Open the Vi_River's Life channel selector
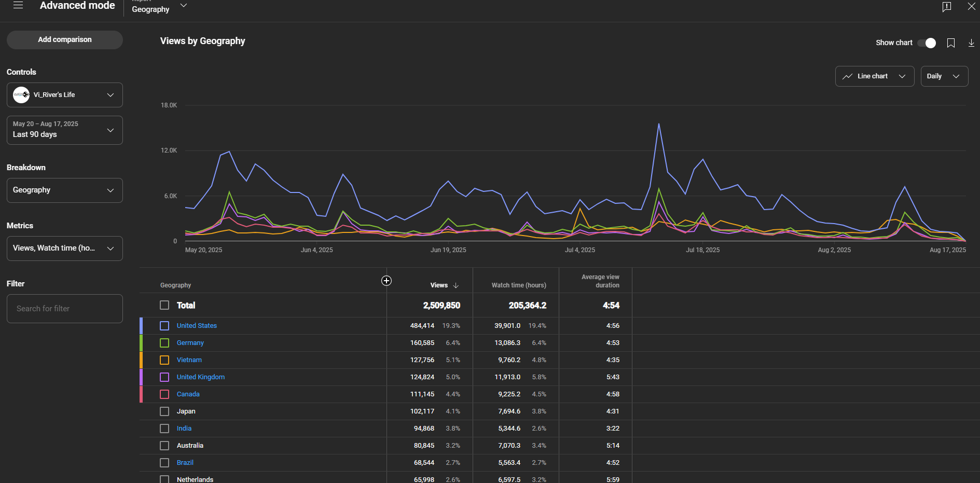The height and width of the screenshot is (483, 980). point(65,95)
